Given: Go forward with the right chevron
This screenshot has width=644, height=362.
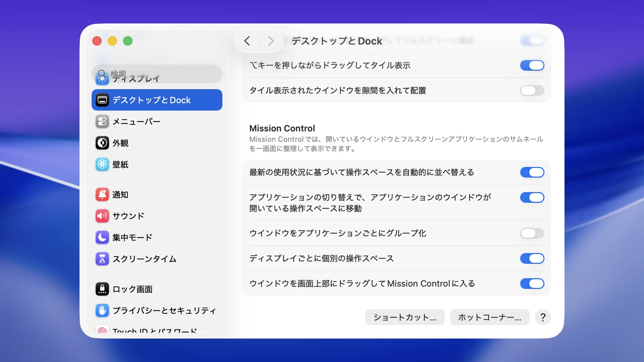Looking at the screenshot, I should coord(271,41).
